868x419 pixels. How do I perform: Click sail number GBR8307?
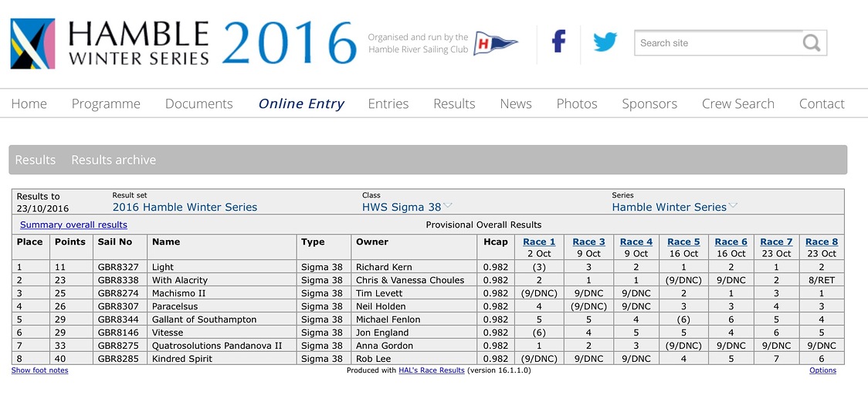[118, 306]
